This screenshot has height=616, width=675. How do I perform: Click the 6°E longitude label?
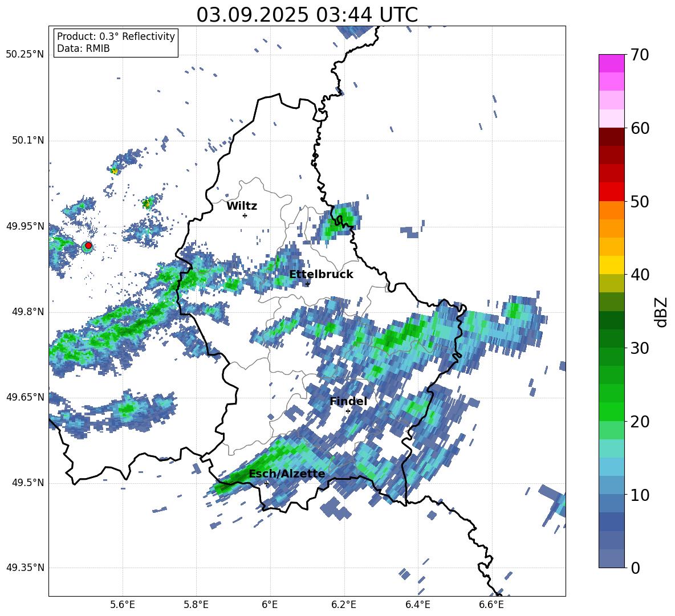coord(270,605)
